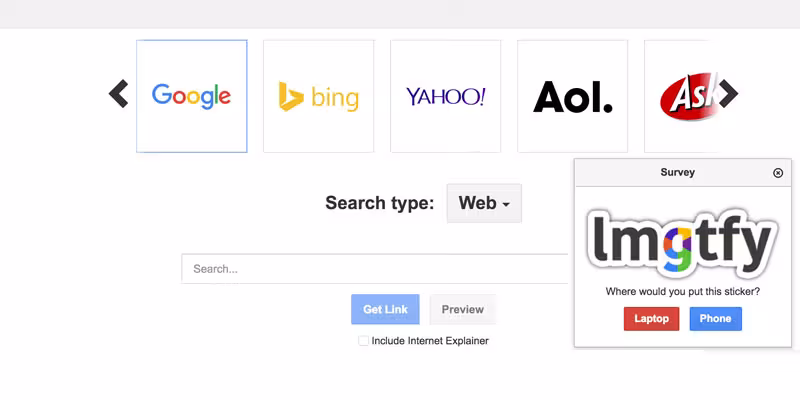This screenshot has width=800, height=400.
Task: Click the Search type label text
Action: [379, 203]
